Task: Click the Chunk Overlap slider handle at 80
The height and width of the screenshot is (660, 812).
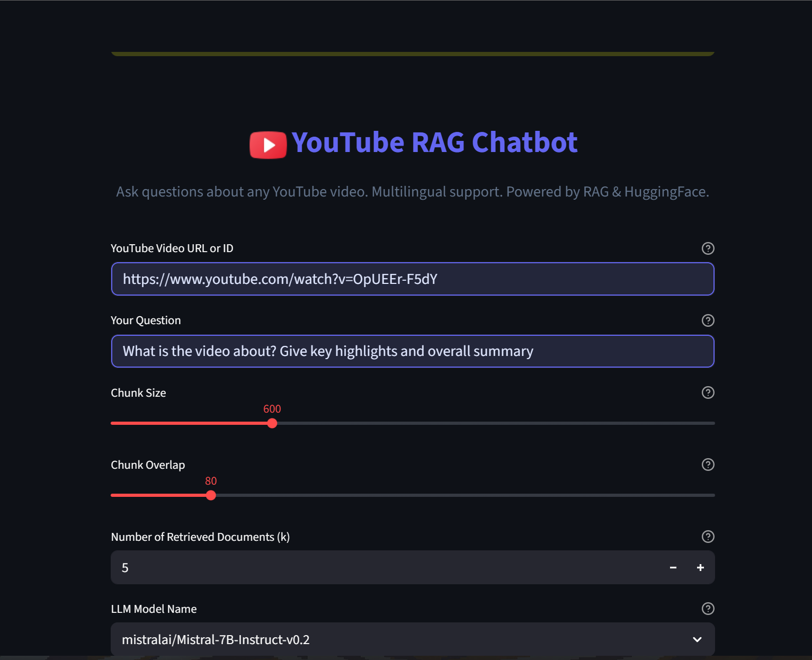Action: click(x=211, y=495)
